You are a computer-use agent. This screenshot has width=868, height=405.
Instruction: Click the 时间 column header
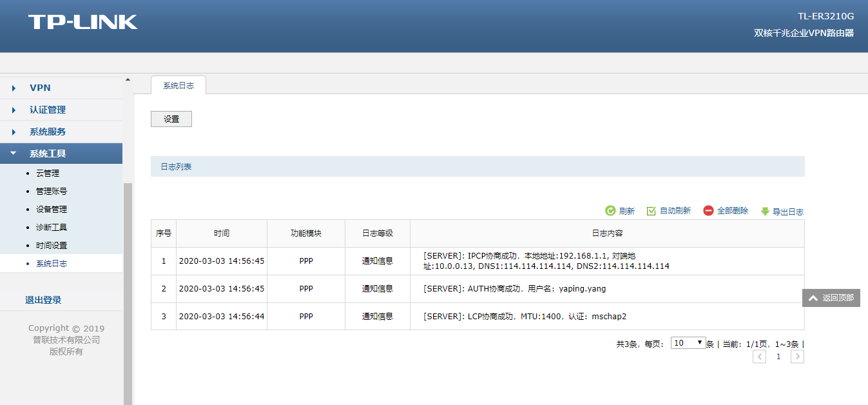(222, 233)
